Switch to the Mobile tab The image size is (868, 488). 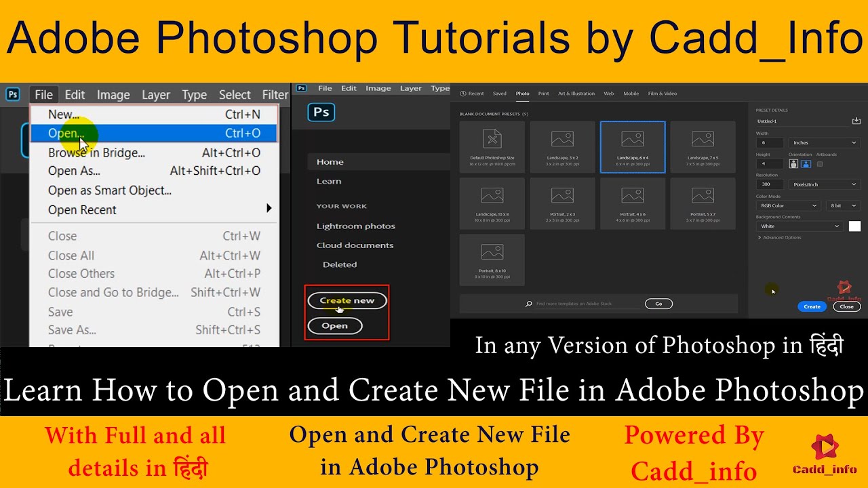click(631, 94)
